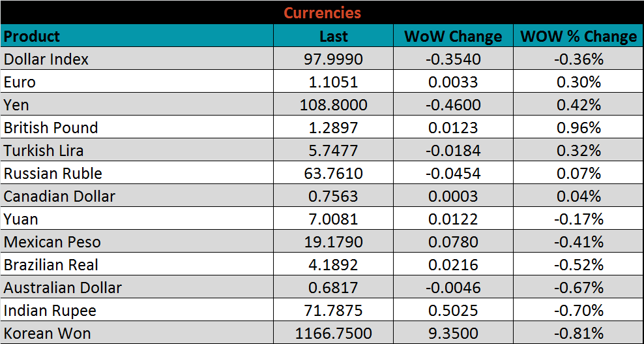Click British Pound percent change 0.96%

(x=578, y=128)
